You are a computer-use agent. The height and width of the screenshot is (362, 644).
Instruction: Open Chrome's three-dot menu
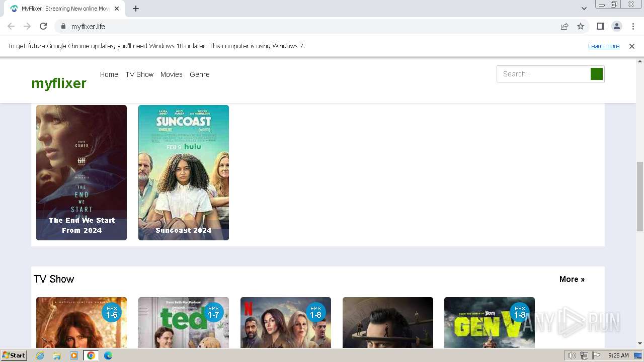(632, 26)
